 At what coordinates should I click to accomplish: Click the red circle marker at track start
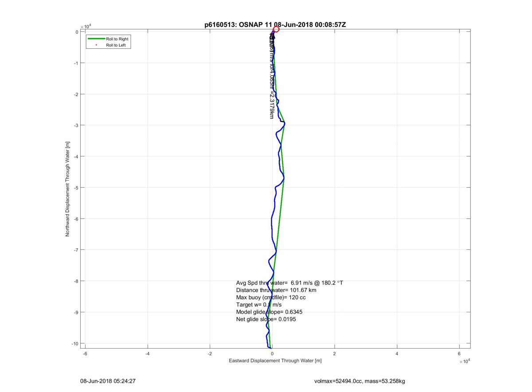276,29
